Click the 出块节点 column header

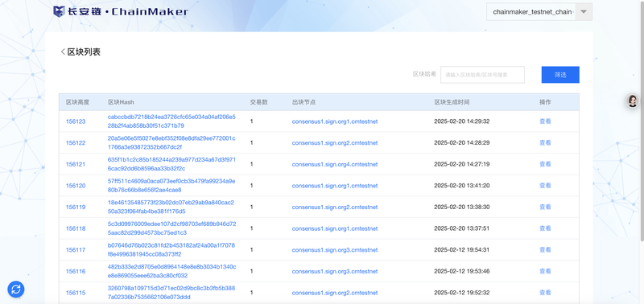coord(303,102)
